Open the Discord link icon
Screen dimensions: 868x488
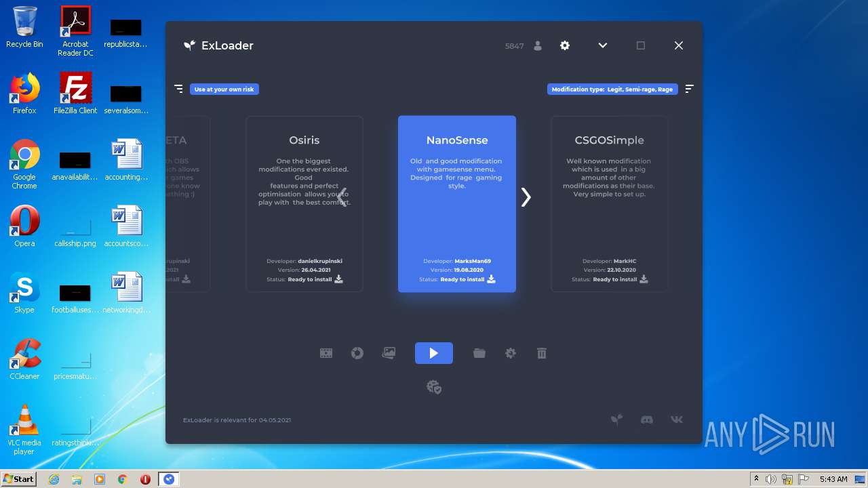tap(647, 420)
